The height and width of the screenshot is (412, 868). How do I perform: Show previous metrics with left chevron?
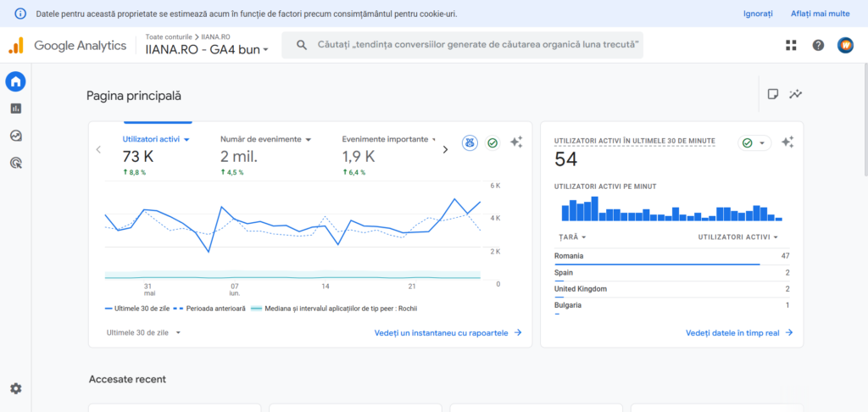[x=98, y=149]
